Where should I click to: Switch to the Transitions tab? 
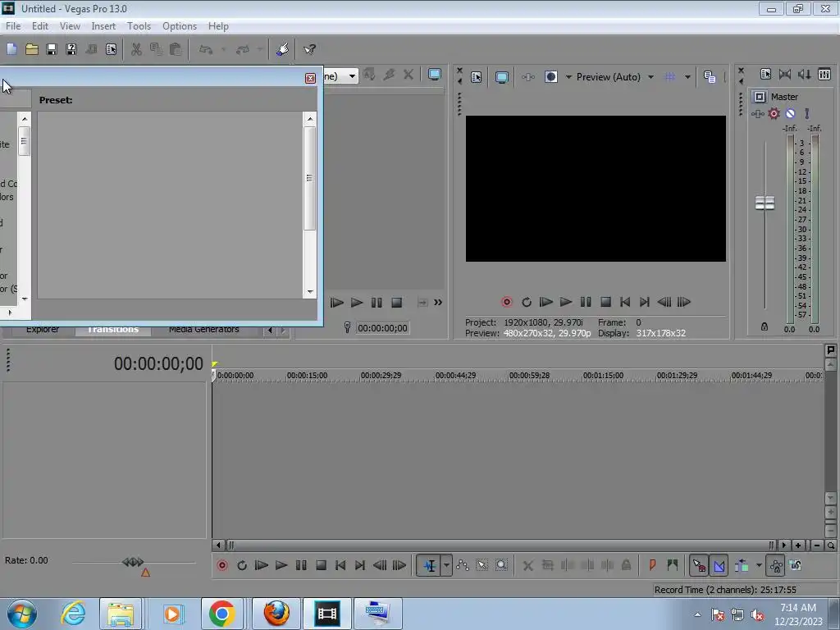(113, 330)
